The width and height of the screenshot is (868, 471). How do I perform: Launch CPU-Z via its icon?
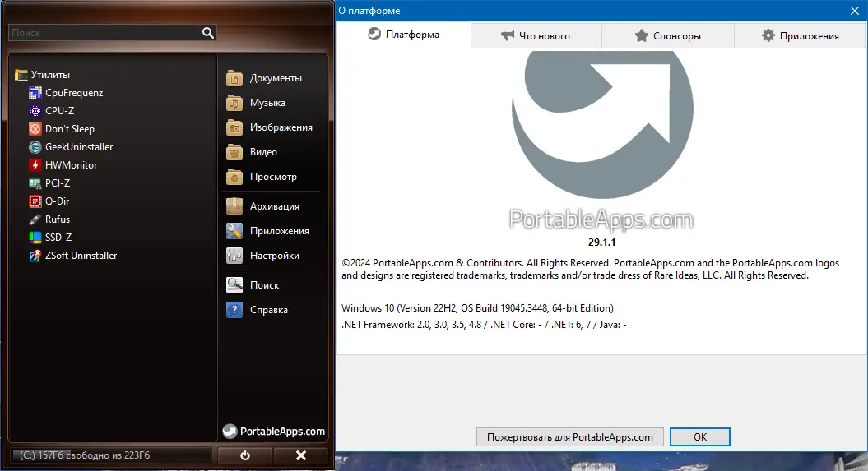tap(35, 111)
